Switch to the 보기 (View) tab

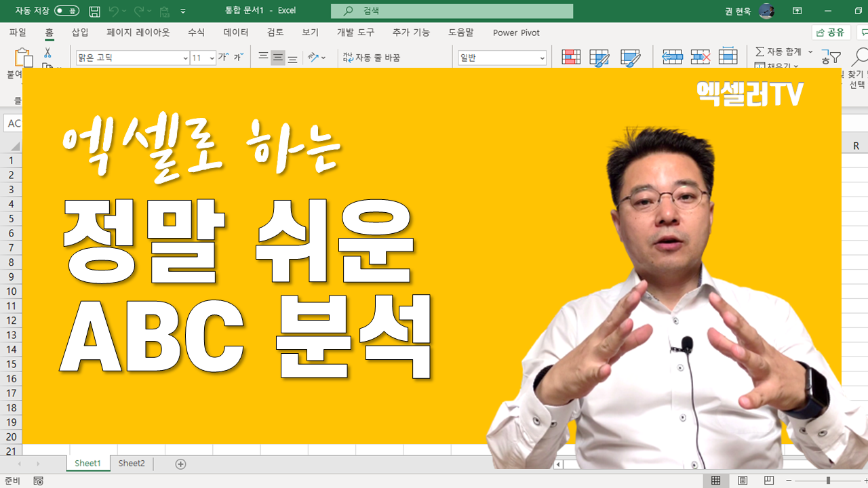310,33
